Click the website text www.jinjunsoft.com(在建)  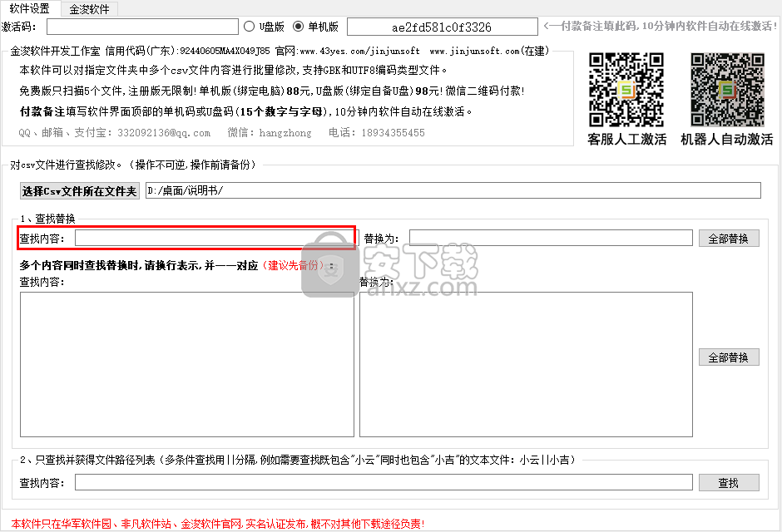pyautogui.click(x=489, y=51)
